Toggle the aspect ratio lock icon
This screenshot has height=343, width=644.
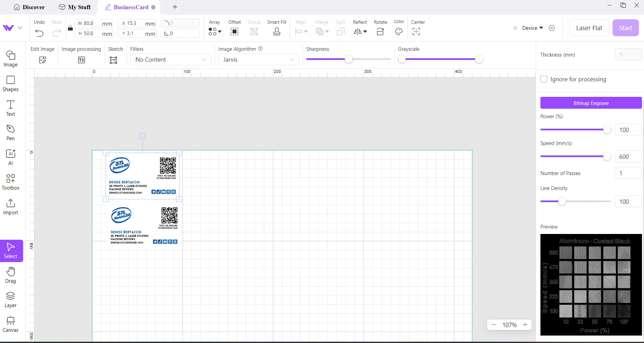point(70,28)
